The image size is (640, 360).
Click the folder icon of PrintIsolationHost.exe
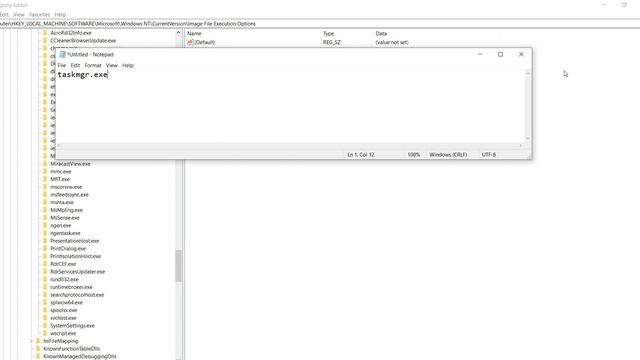coord(45,256)
